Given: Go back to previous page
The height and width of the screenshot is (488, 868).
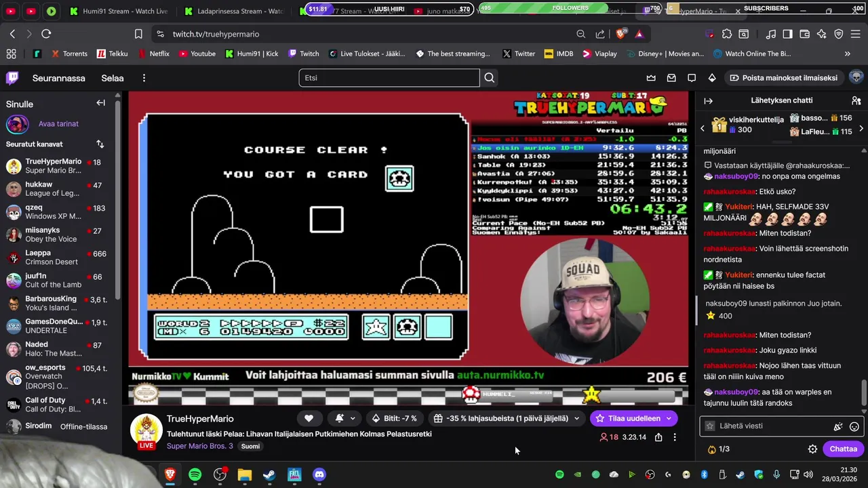Looking at the screenshot, I should click(x=12, y=34).
